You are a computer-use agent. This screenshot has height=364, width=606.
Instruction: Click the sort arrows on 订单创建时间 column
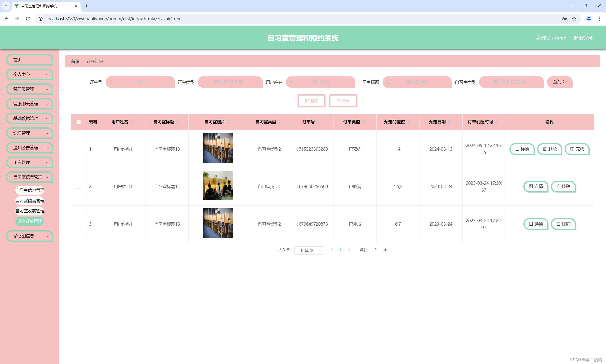point(496,122)
